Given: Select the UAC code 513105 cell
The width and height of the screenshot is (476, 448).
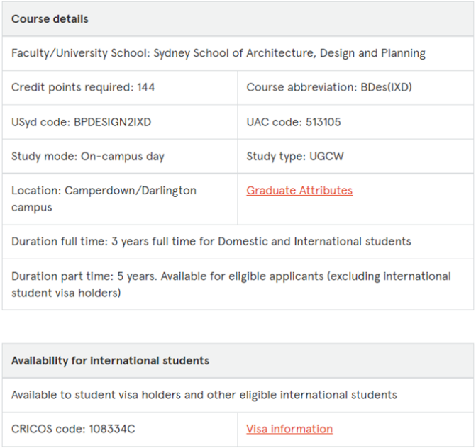Looking at the screenshot, I should pyautogui.click(x=294, y=122).
